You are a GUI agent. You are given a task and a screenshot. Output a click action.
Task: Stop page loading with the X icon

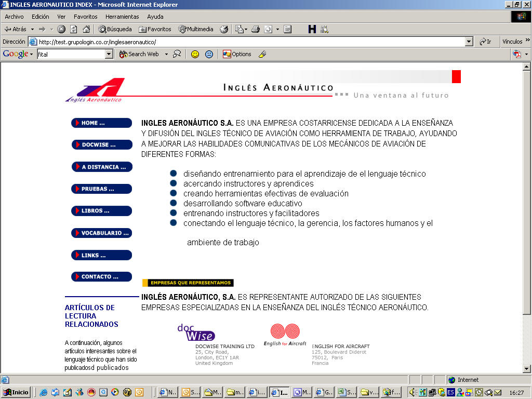61,29
